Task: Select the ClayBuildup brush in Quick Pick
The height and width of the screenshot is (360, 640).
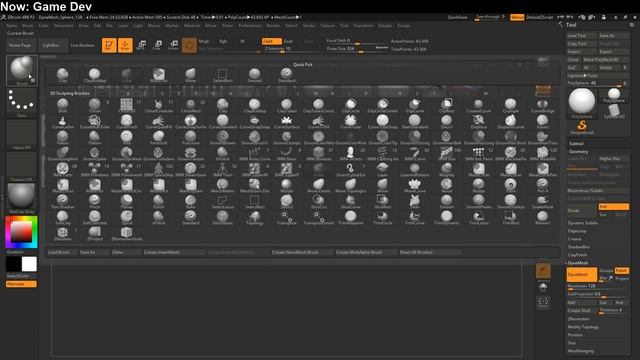Action: click(x=95, y=75)
